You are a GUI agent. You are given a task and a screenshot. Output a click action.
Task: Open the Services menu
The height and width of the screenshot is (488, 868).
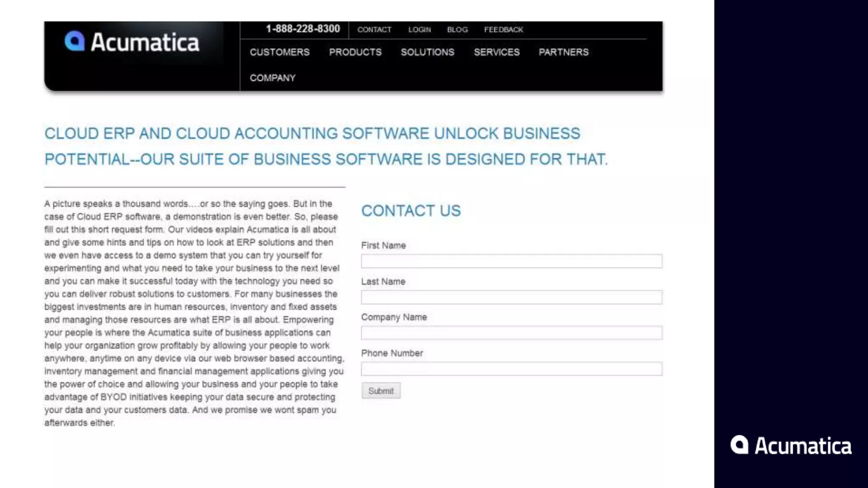[496, 52]
